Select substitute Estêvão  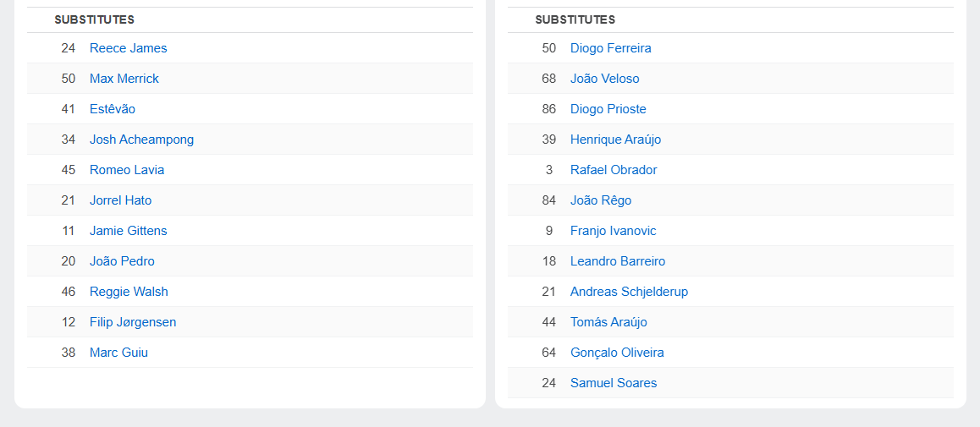click(x=112, y=109)
